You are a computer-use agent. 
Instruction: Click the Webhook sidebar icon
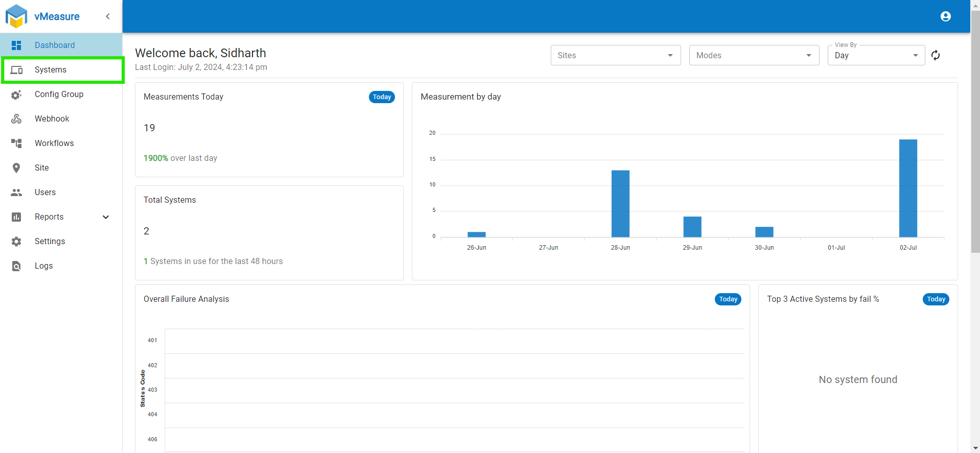click(16, 118)
